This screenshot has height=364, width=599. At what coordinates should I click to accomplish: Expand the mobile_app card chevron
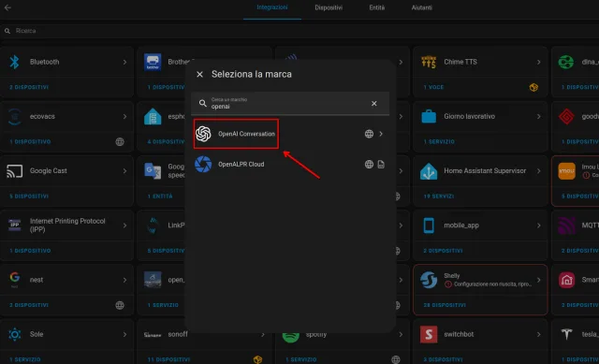click(x=539, y=226)
